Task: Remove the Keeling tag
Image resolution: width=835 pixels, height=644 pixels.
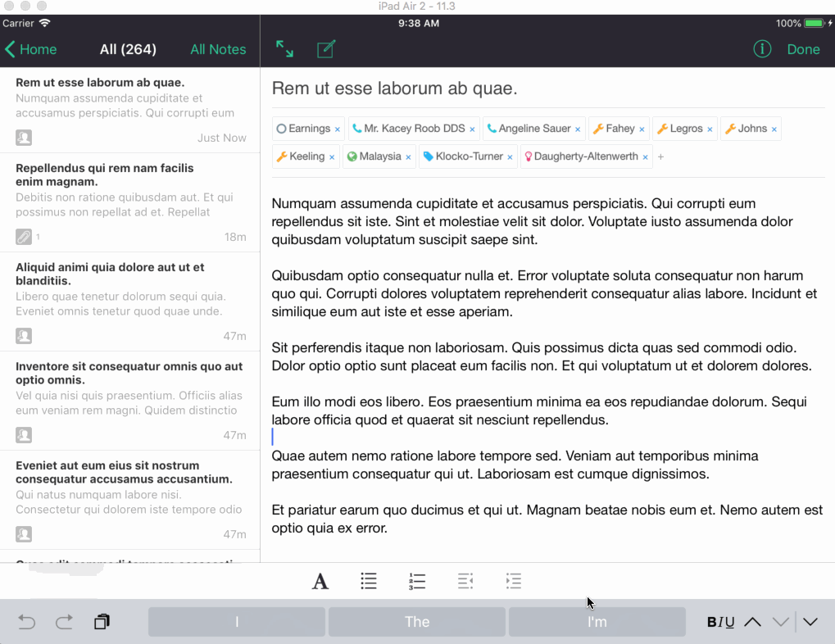Action: pyautogui.click(x=332, y=157)
